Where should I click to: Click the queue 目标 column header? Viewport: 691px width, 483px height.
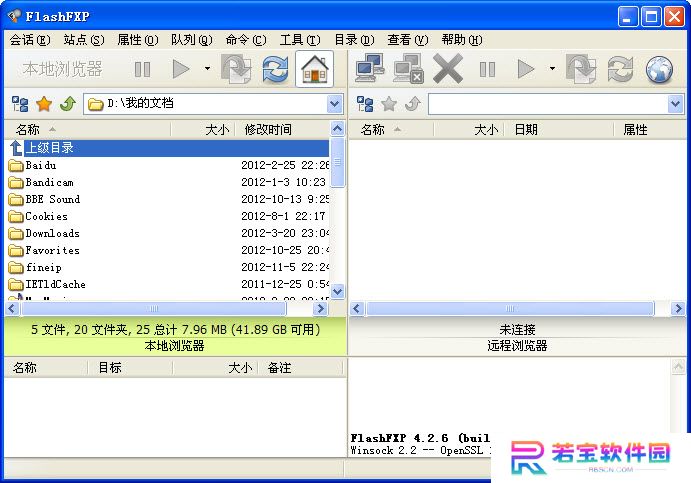pyautogui.click(x=130, y=368)
